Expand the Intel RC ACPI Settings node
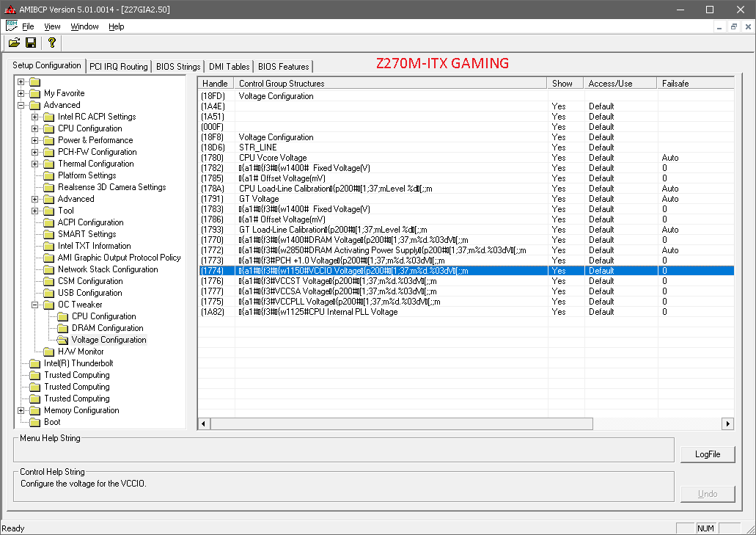This screenshot has height=535, width=756. [34, 117]
